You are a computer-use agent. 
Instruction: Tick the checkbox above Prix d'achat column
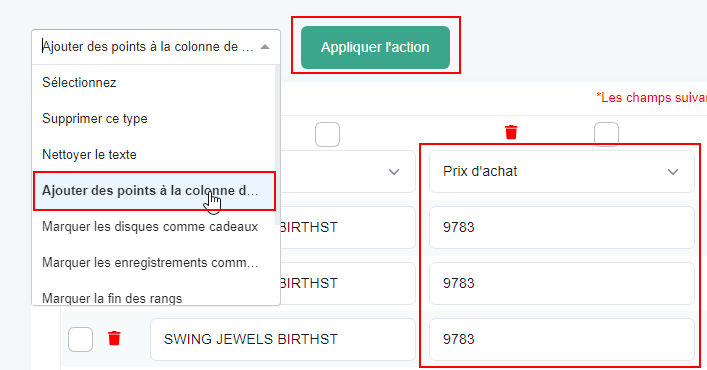(x=606, y=134)
